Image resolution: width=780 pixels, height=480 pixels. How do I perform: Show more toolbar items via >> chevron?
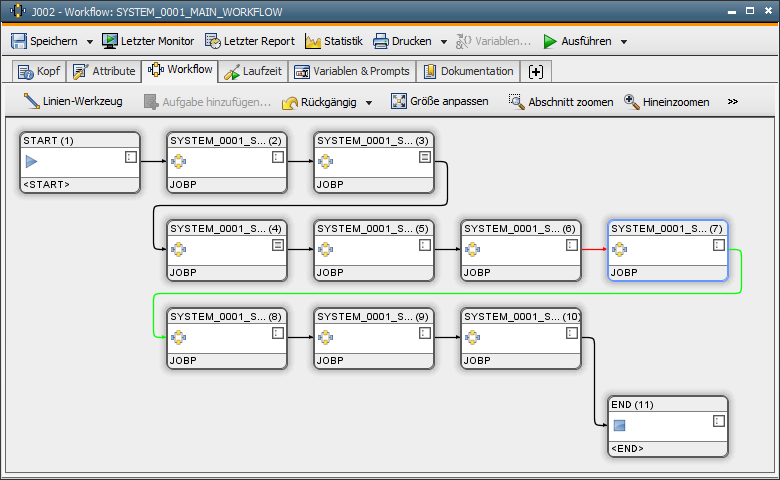pyautogui.click(x=733, y=101)
